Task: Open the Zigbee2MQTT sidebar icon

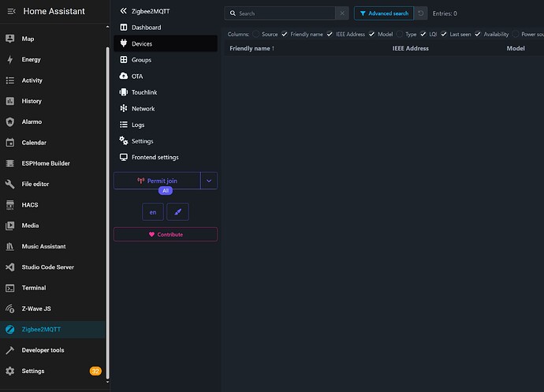Action: pyautogui.click(x=10, y=330)
